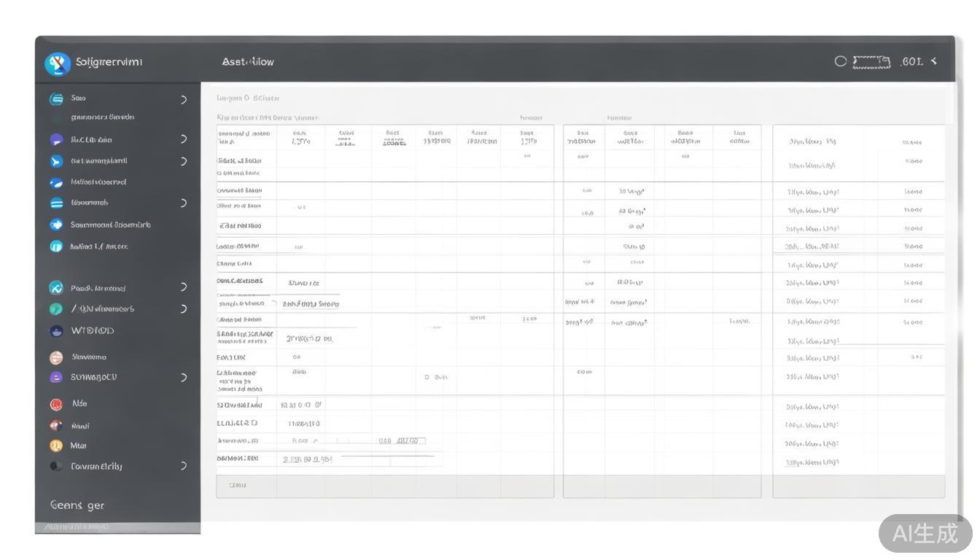This screenshot has height=560, width=980.
Task: Open the WTDFOD sidebar menu item
Action: (93, 331)
